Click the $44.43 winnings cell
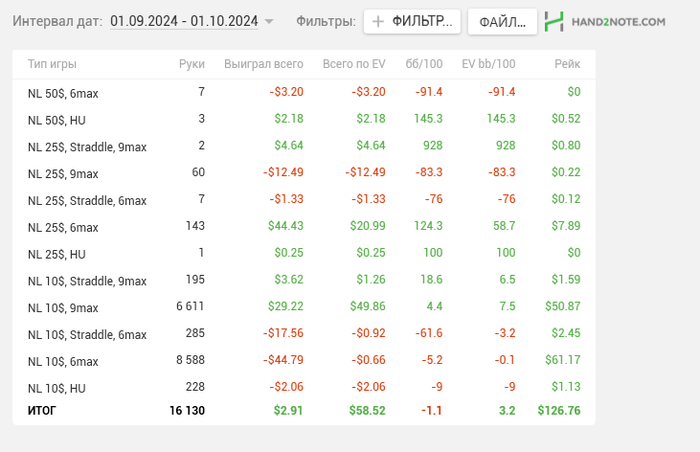 point(286,226)
